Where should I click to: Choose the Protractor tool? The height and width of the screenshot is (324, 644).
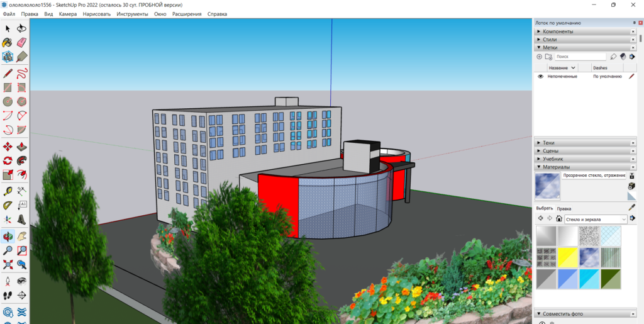[8, 205]
